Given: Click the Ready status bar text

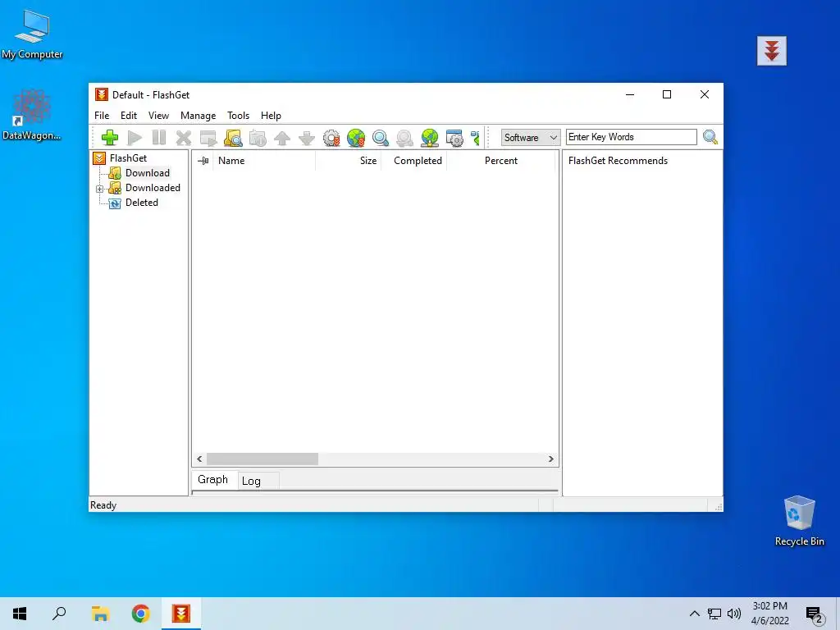Looking at the screenshot, I should (103, 505).
